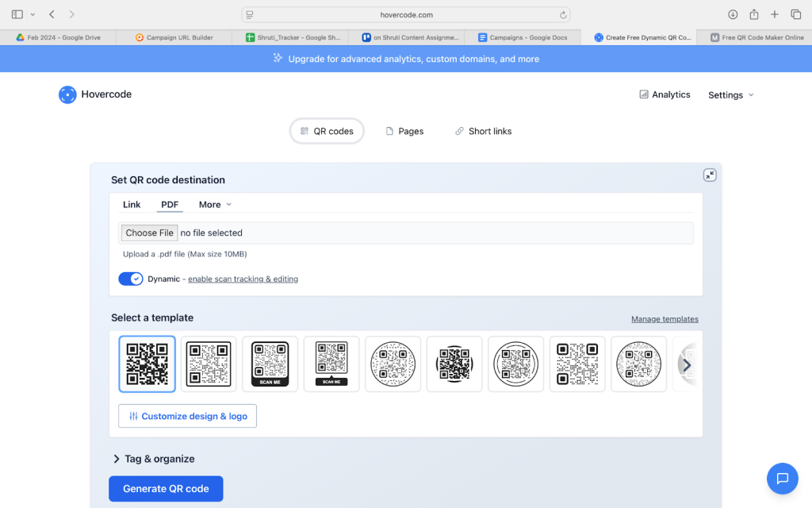Reload the page in the address bar
The height and width of the screenshot is (508, 812).
click(563, 14)
